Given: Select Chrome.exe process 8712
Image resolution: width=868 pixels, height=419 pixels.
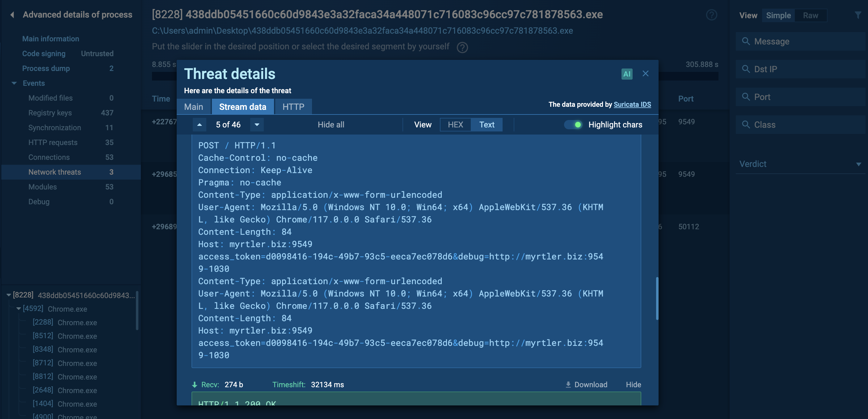Looking at the screenshot, I should click(65, 363).
